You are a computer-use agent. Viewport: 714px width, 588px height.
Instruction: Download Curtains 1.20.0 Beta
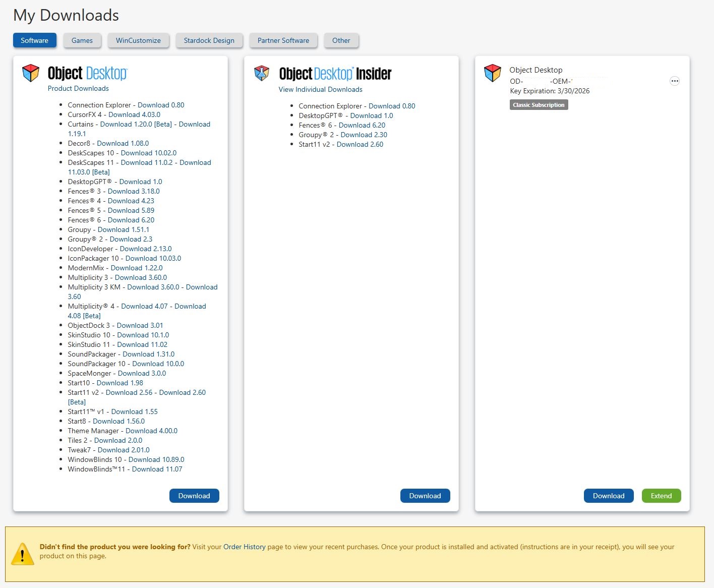click(x=136, y=124)
